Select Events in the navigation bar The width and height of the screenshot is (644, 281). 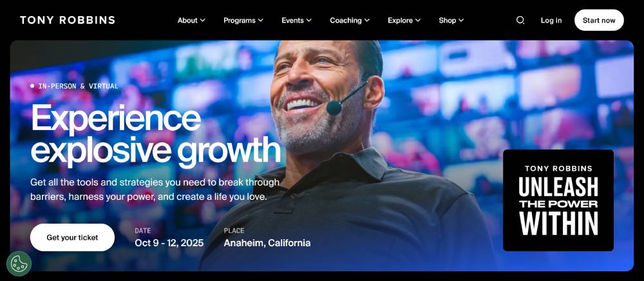click(x=292, y=20)
